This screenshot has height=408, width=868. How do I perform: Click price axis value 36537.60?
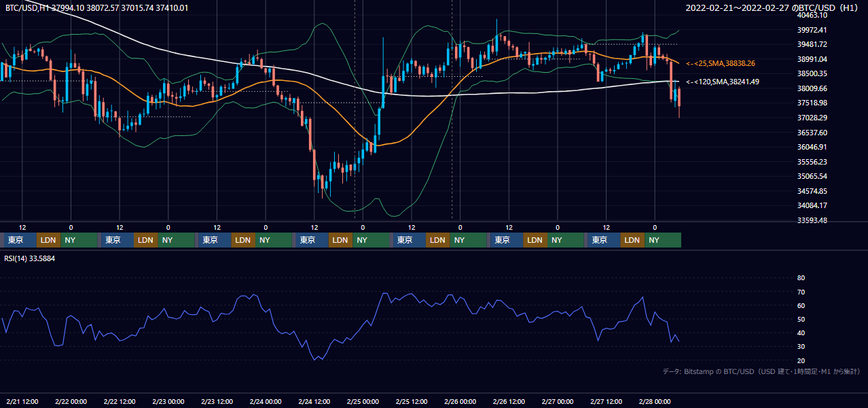point(812,133)
